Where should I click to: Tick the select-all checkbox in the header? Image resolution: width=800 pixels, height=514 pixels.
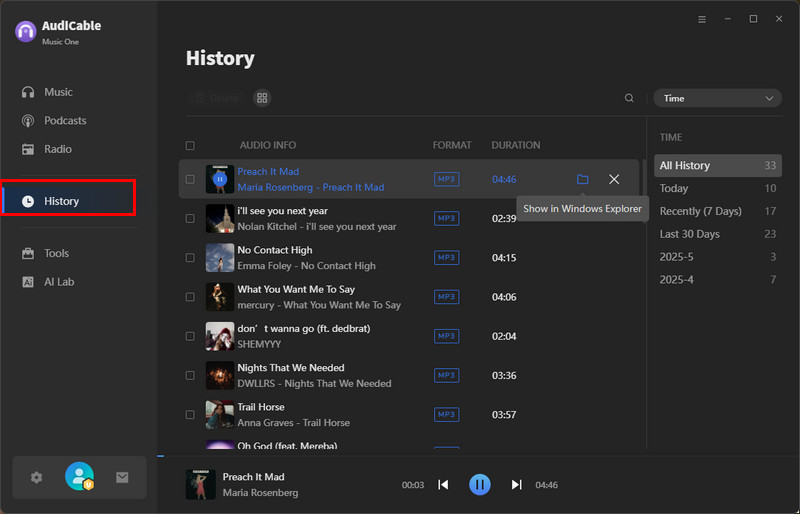click(x=190, y=145)
